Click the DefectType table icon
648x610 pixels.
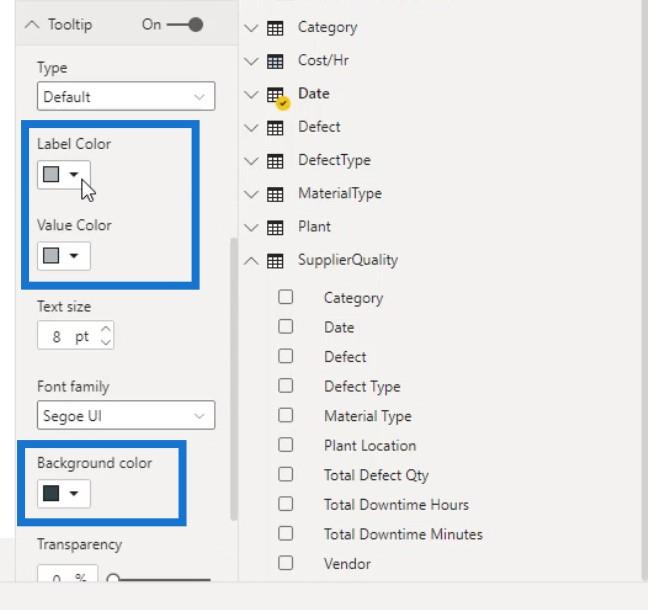coord(275,161)
